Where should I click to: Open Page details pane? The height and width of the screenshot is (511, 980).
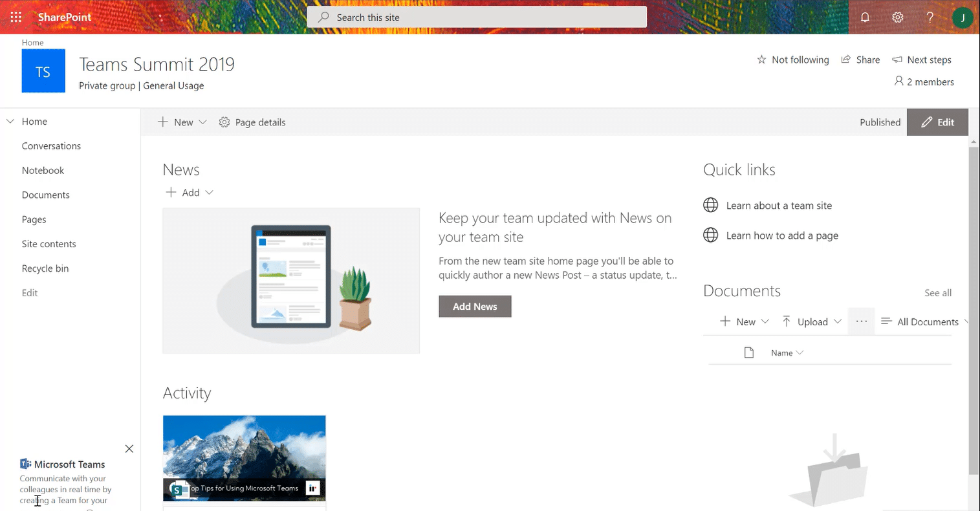coord(252,122)
